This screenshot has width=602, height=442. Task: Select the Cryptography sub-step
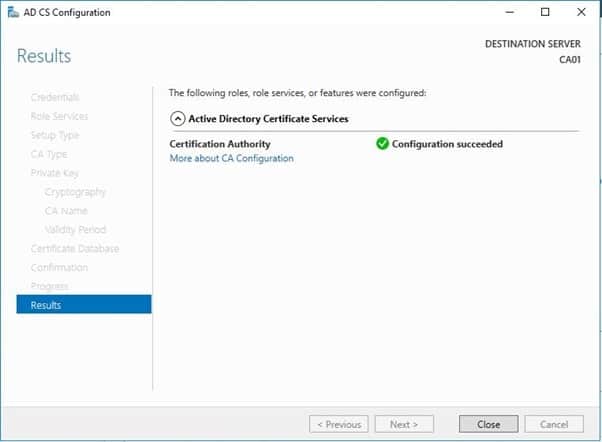click(x=75, y=192)
